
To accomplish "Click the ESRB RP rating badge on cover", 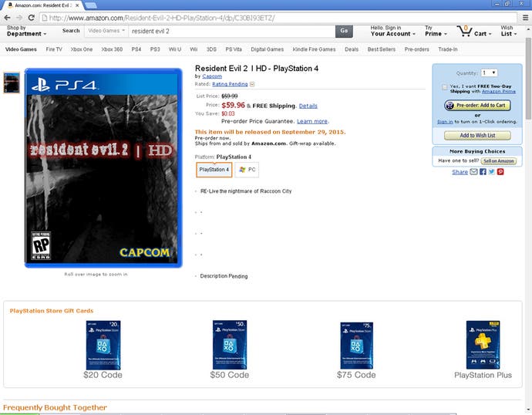I will pos(41,245).
